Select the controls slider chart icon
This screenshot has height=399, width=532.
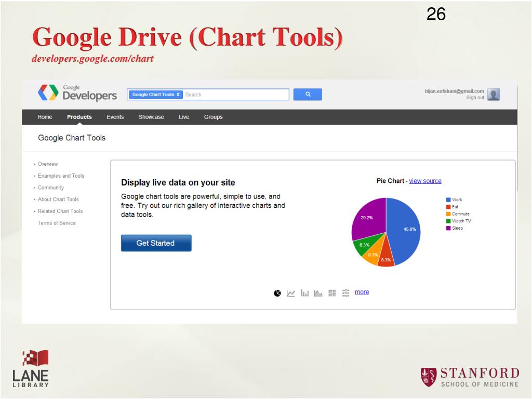tap(345, 293)
